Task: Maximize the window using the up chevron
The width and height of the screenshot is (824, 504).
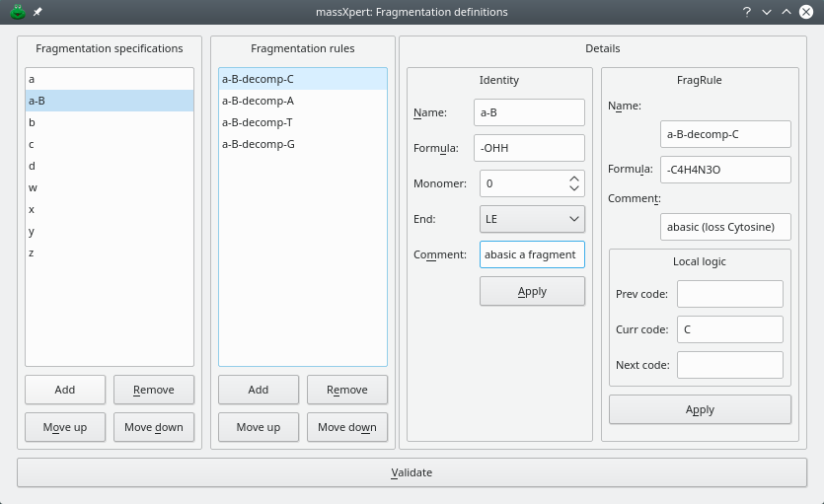Action: tap(787, 12)
